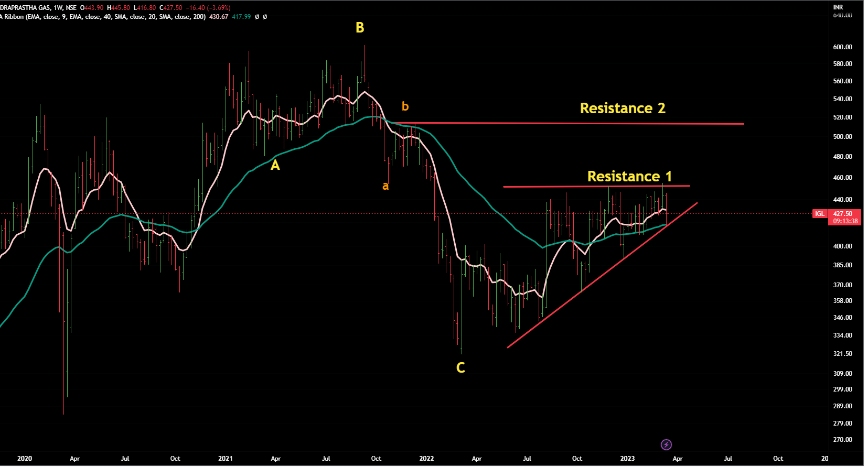The height and width of the screenshot is (467, 868).
Task: Open the INR currency selector
Action: [x=838, y=7]
